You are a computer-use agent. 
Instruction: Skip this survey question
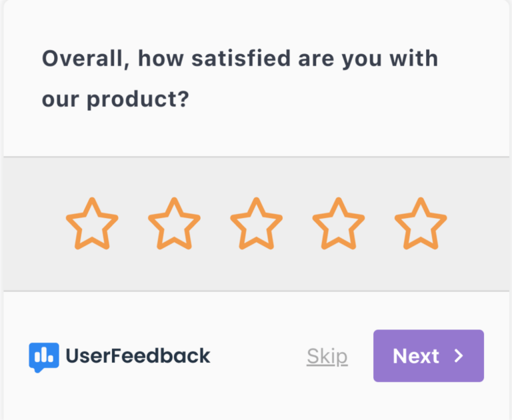point(327,356)
